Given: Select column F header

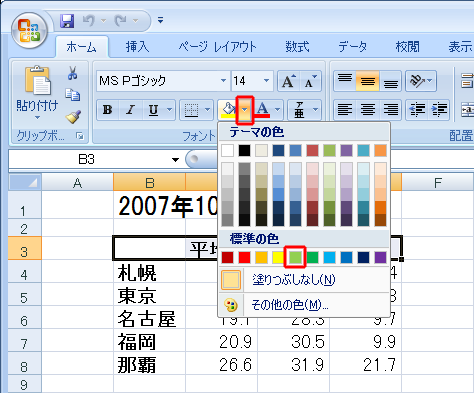Looking at the screenshot, I should 438,182.
